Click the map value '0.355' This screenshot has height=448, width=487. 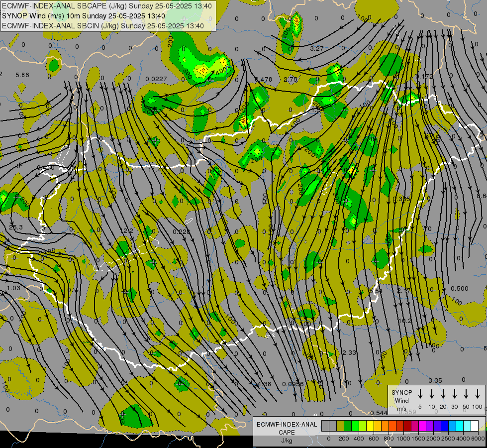pos(401,199)
